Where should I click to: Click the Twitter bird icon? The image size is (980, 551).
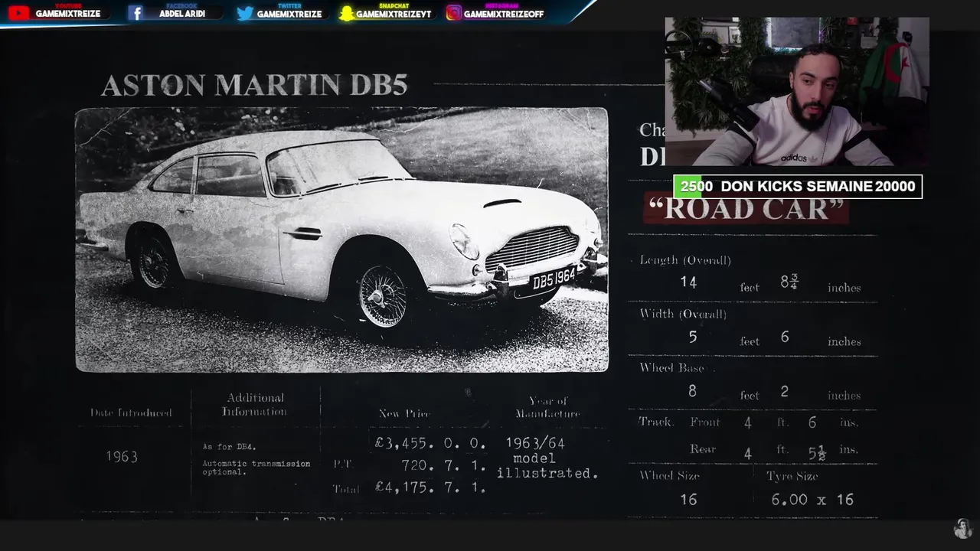tap(245, 13)
